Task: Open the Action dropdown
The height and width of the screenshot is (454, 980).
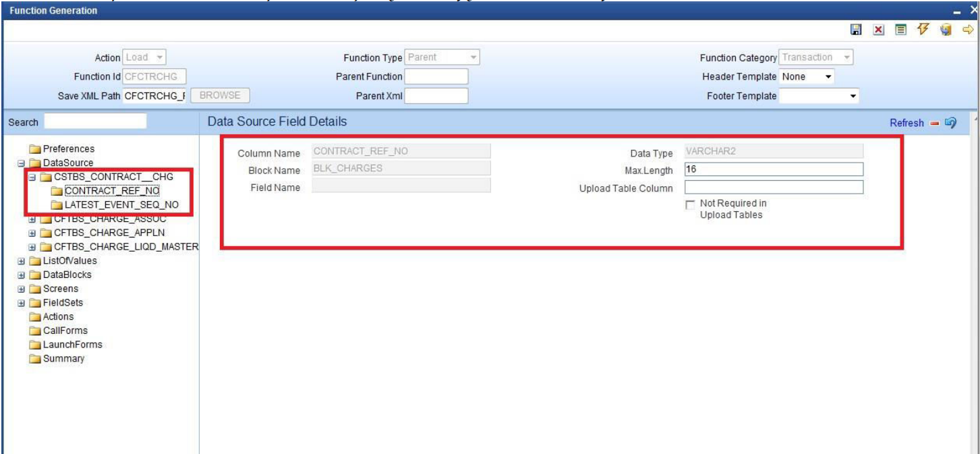Action: (x=144, y=58)
